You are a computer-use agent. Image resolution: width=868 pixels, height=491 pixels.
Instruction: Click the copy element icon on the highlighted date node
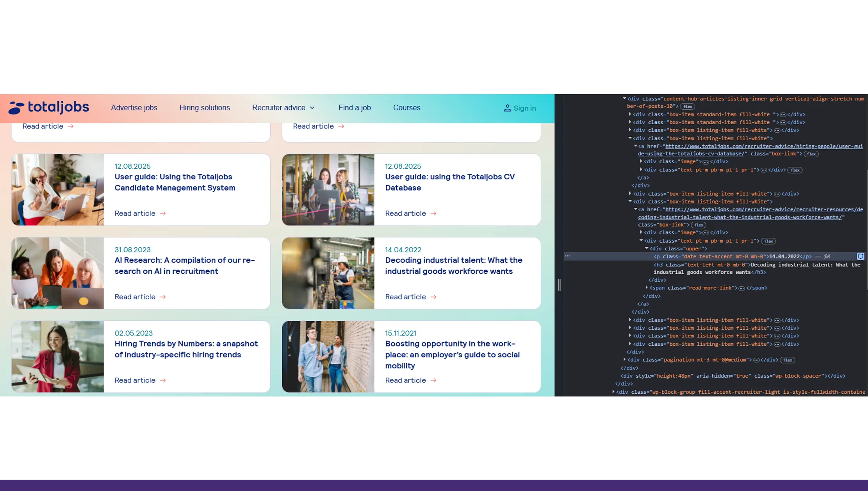(x=861, y=257)
